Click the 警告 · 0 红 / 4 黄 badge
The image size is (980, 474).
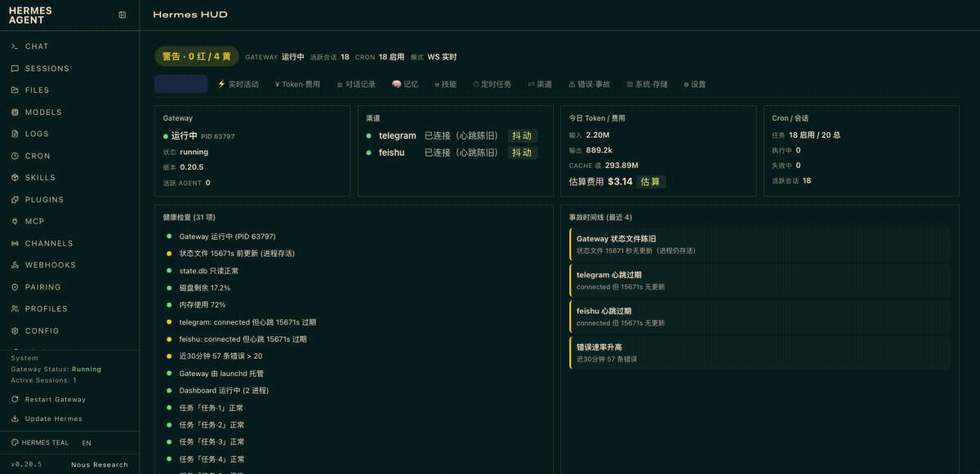[197, 56]
